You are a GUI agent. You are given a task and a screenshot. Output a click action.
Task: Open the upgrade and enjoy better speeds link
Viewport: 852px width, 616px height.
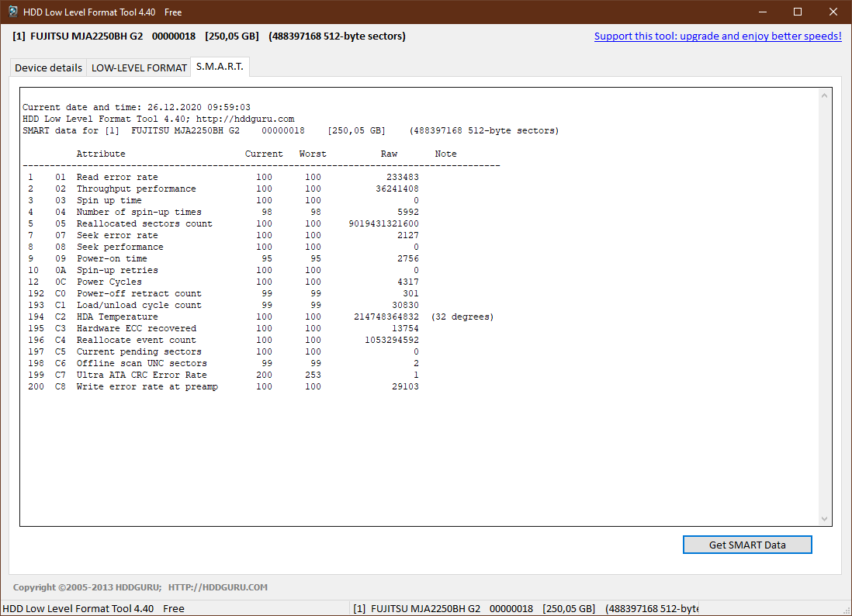pos(718,36)
